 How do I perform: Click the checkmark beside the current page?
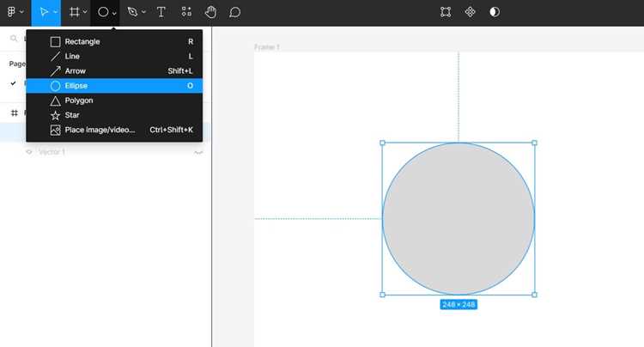click(x=13, y=83)
